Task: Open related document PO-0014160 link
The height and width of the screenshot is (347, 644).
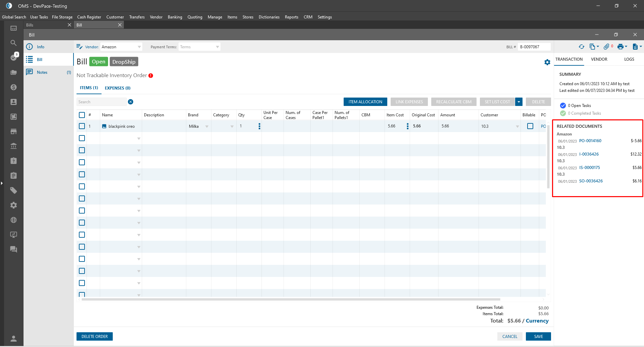Action: [590, 141]
